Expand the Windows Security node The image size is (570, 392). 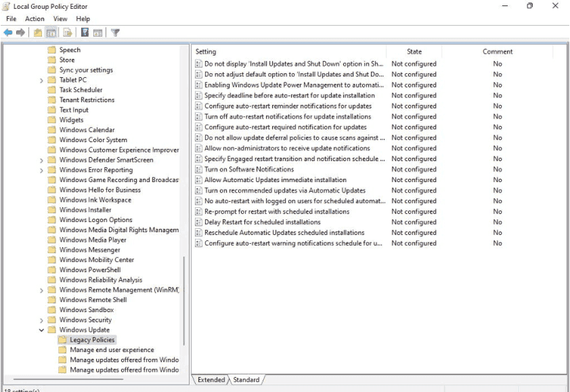tap(41, 320)
